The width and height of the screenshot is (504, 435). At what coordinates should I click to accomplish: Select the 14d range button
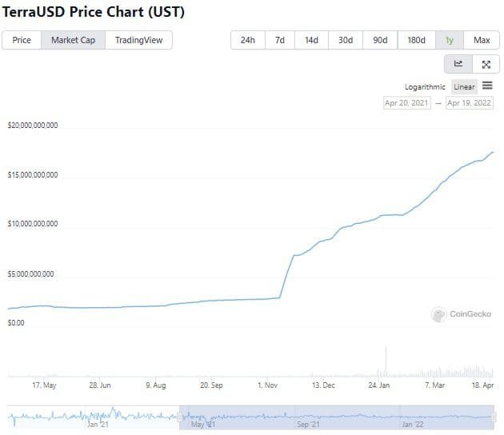pos(311,40)
